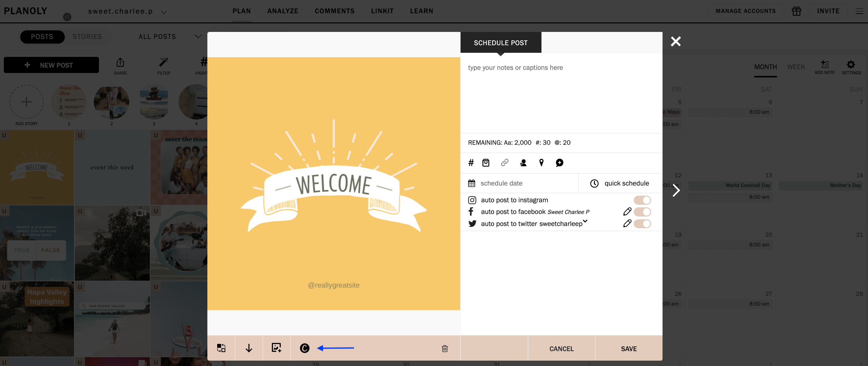The height and width of the screenshot is (366, 868).
Task: Toggle auto post to twitter
Action: [642, 224]
